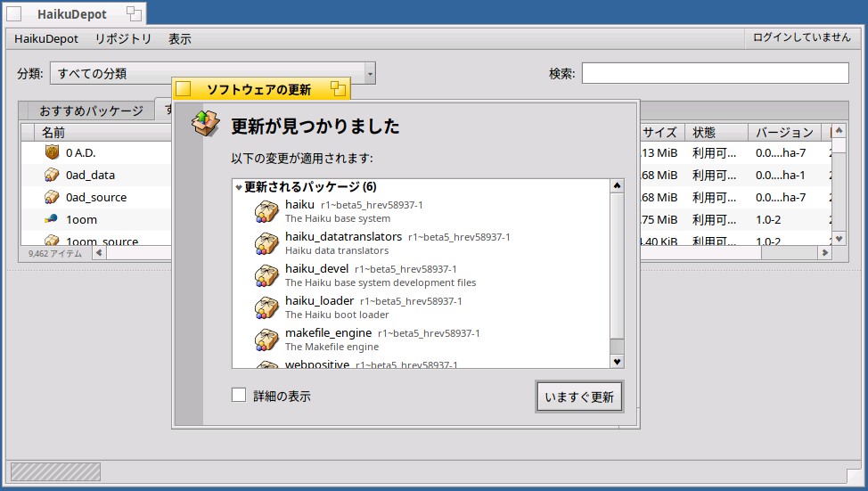Click the HaikuDepot package list scroll-up arrow
This screenshot has height=491, width=868.
(839, 131)
